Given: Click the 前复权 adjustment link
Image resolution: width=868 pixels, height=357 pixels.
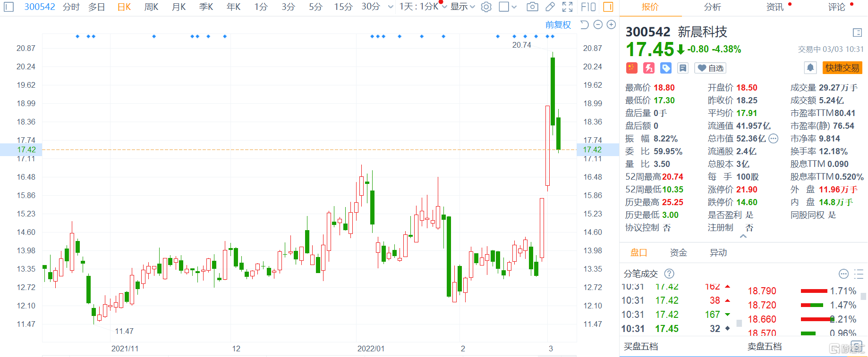Looking at the screenshot, I should (558, 25).
